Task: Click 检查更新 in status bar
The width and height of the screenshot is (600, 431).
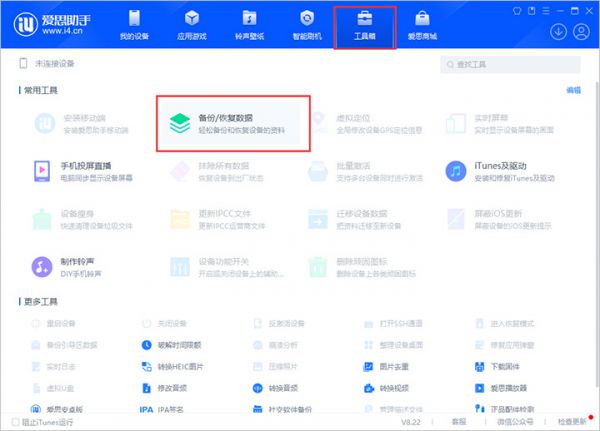Action: tap(572, 422)
